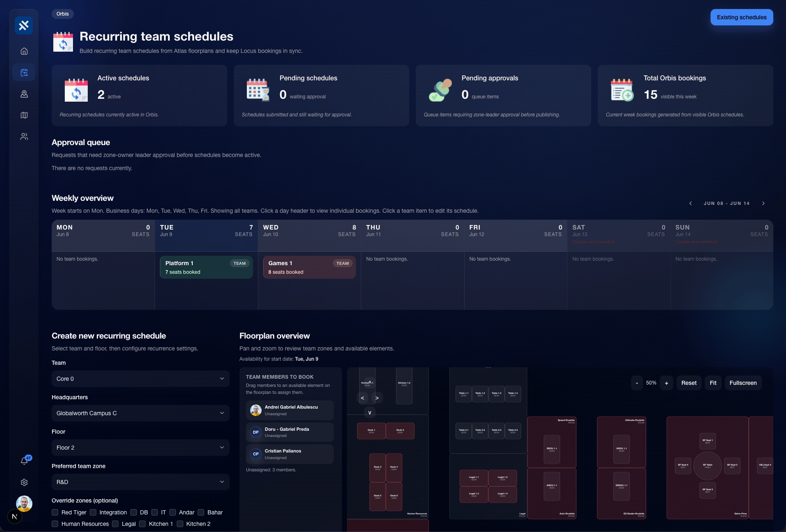Select the recurring schedules calendar sidebar icon

coord(24,73)
